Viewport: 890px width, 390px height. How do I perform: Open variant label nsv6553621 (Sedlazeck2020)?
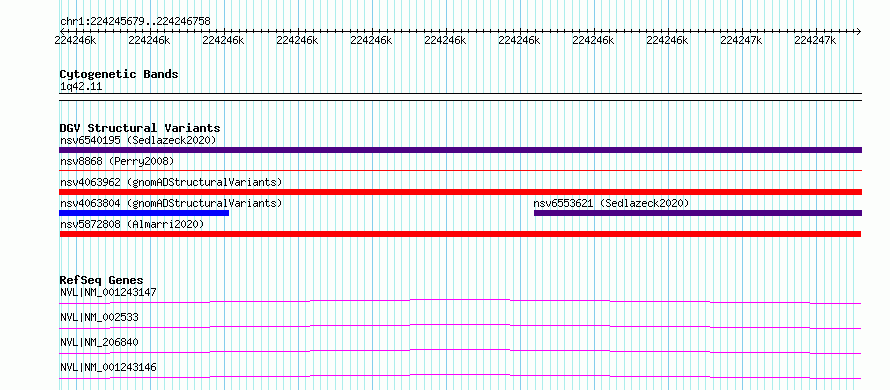tap(611, 203)
